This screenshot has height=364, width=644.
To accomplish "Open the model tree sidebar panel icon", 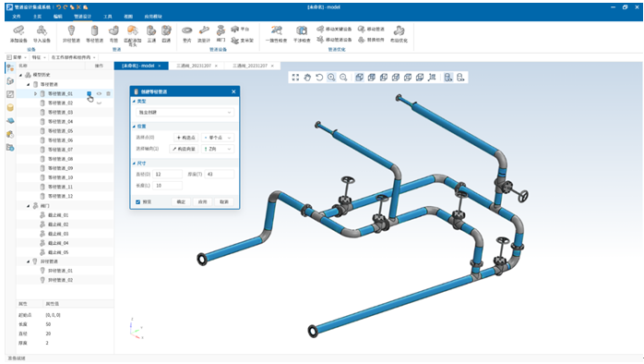I will (x=10, y=68).
